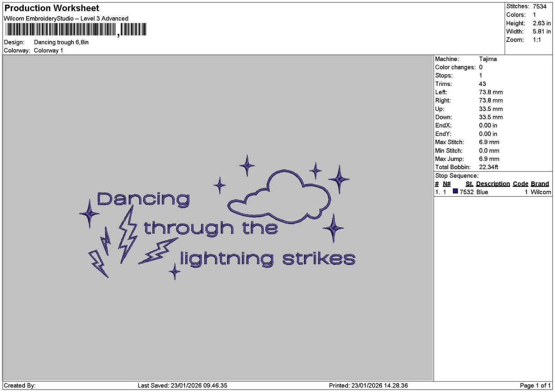Click the Up extent value "33.5 mm"
The height and width of the screenshot is (392, 555).
point(491,109)
